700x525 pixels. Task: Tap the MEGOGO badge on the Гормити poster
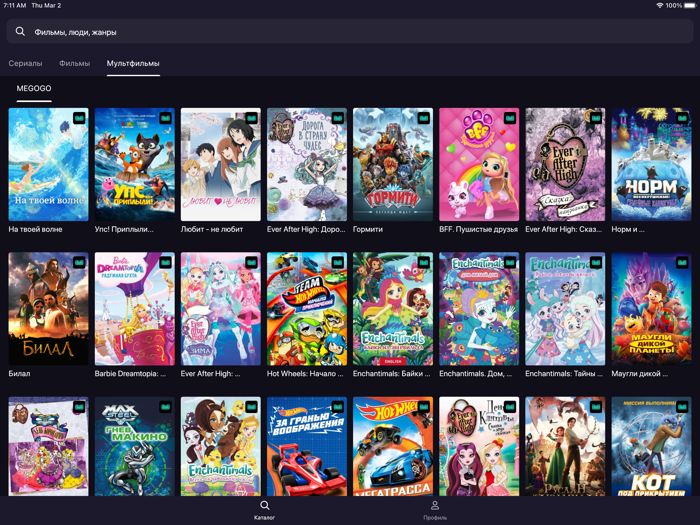[x=424, y=118]
